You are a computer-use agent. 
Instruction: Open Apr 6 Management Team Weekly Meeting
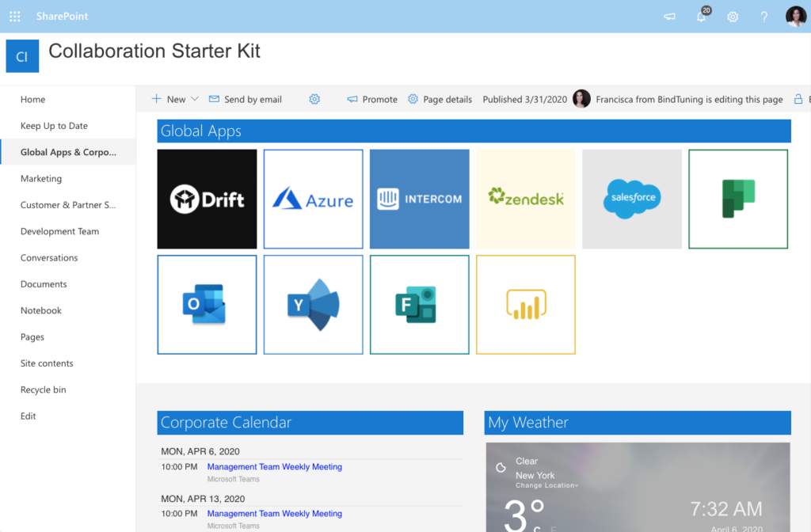tap(275, 466)
